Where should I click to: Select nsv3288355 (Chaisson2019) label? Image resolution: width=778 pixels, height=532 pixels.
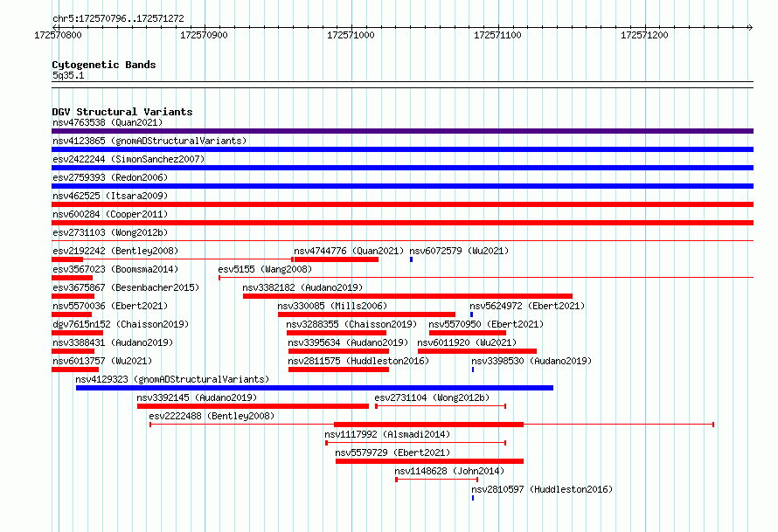351,324
